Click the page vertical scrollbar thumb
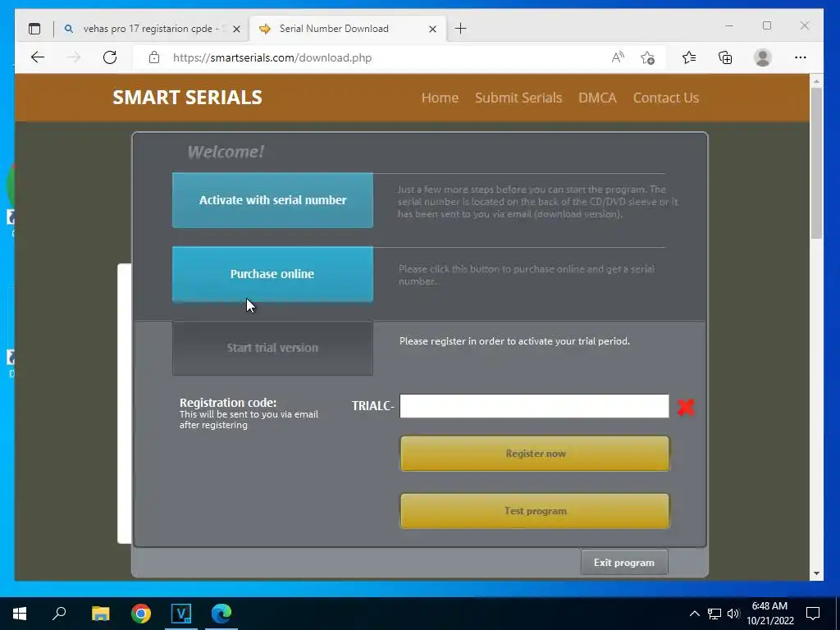 pyautogui.click(x=816, y=163)
